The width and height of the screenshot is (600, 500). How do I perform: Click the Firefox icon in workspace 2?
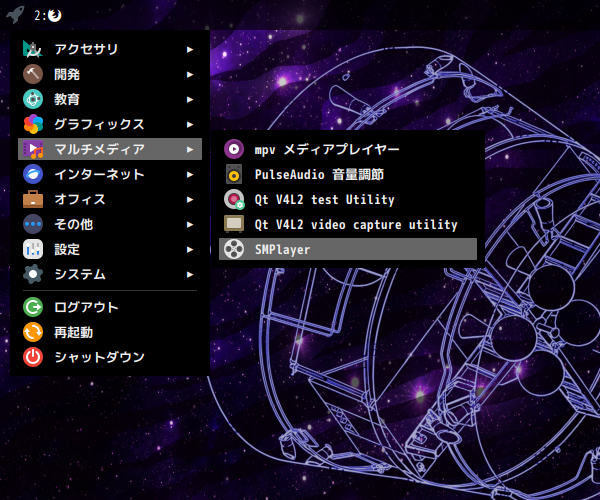click(55, 15)
